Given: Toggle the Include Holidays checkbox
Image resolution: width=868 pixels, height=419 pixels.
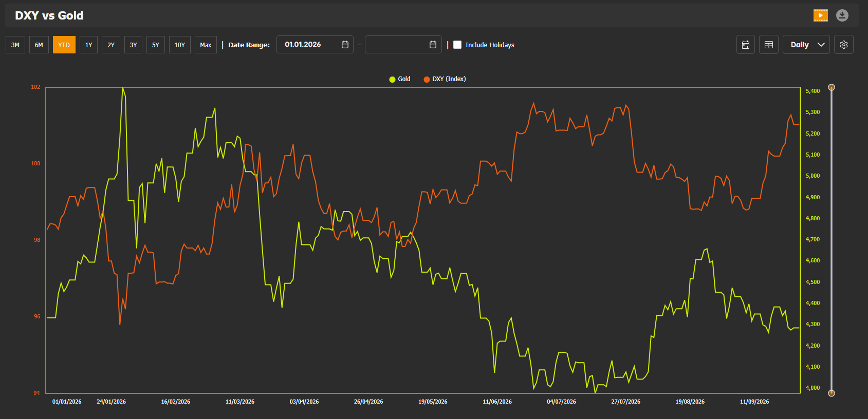Looking at the screenshot, I should [457, 45].
